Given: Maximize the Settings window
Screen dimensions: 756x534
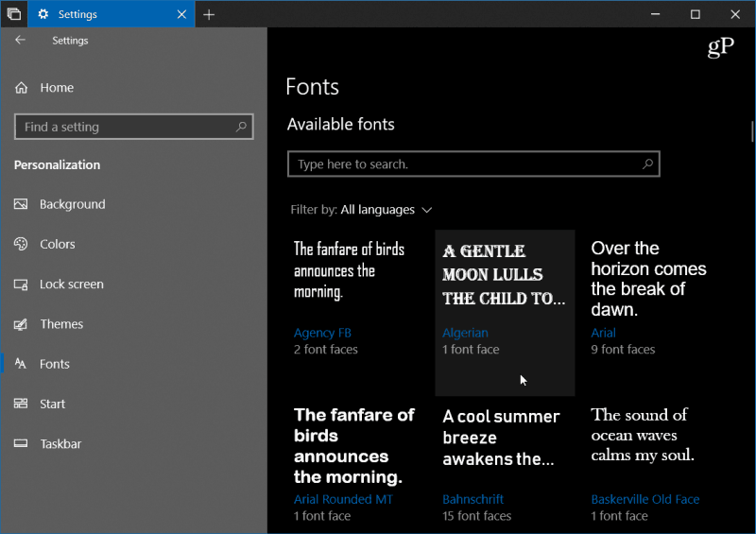Looking at the screenshot, I should 696,14.
